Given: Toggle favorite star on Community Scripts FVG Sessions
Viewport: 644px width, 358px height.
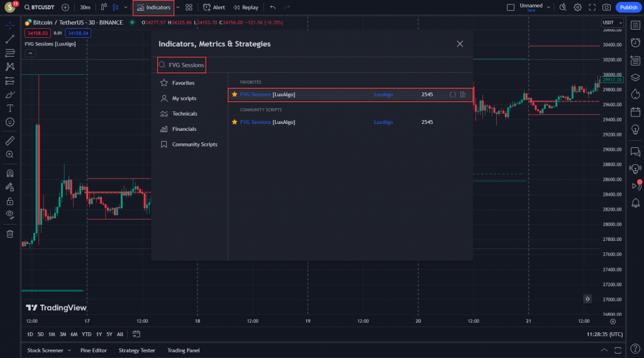Looking at the screenshot, I should [x=235, y=122].
